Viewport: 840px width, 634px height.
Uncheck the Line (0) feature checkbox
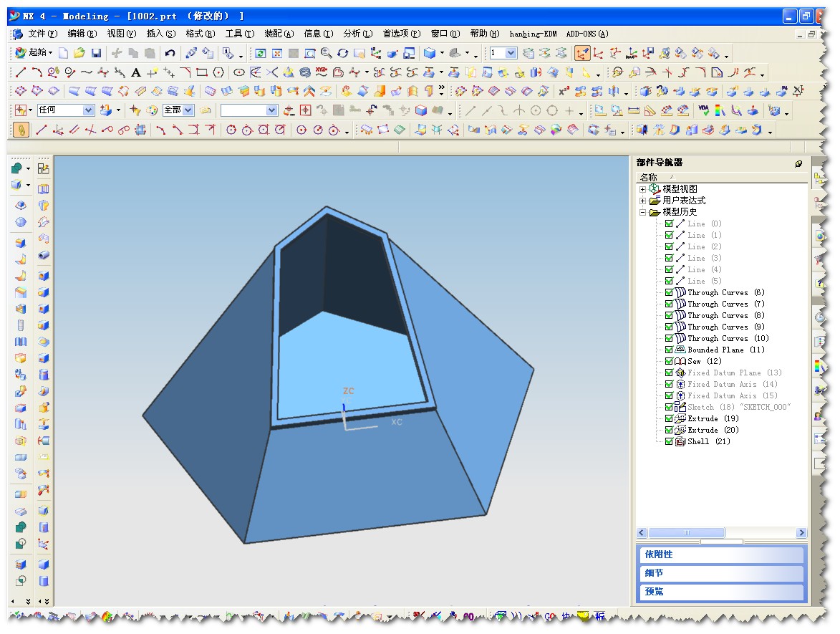coord(669,224)
